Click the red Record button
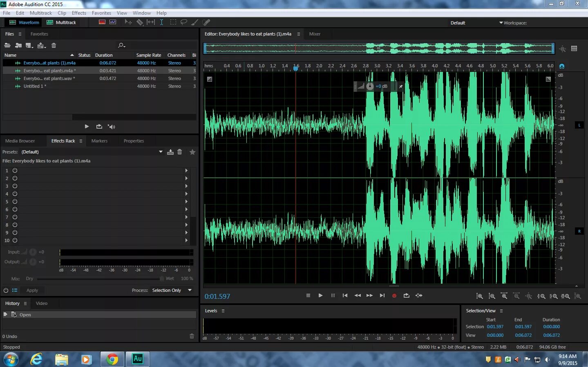 point(394,296)
